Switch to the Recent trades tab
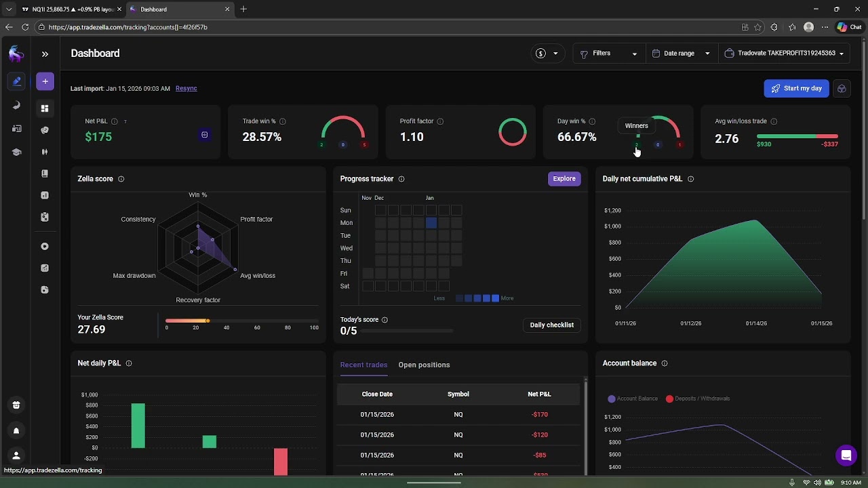This screenshot has width=868, height=488. point(363,365)
